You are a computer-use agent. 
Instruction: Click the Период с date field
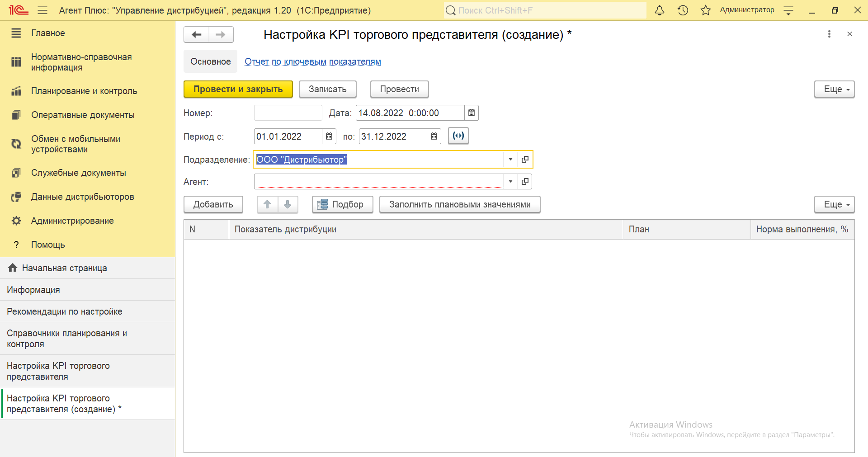288,136
